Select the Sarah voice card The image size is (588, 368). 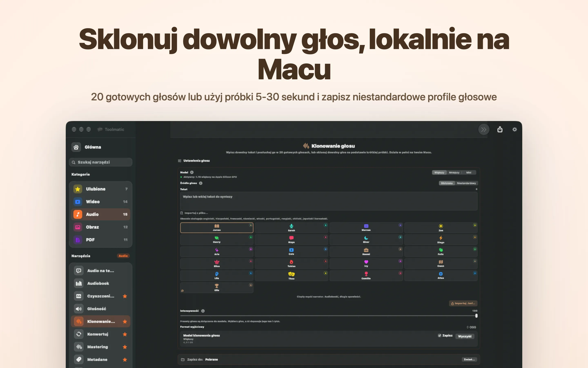[291, 228]
